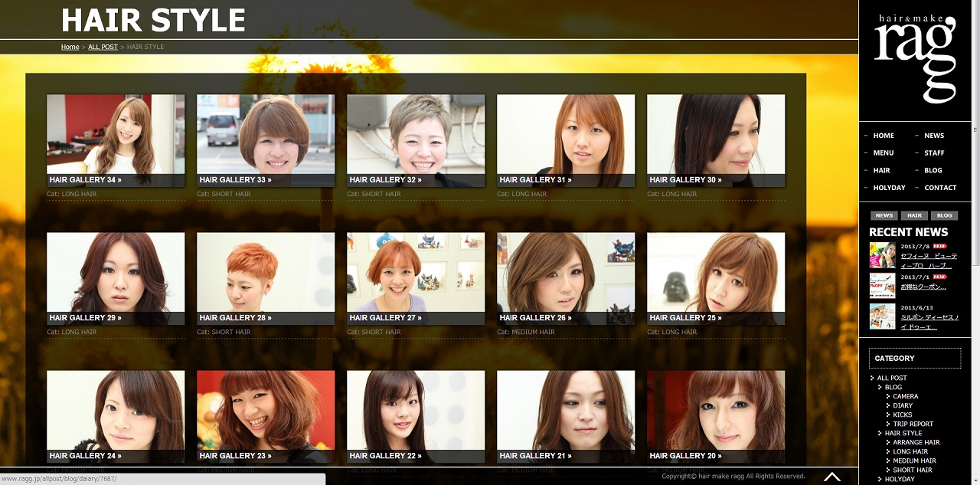Switch to the BLOG tab above Recent News
Screen dimensions: 980x485
944,216
